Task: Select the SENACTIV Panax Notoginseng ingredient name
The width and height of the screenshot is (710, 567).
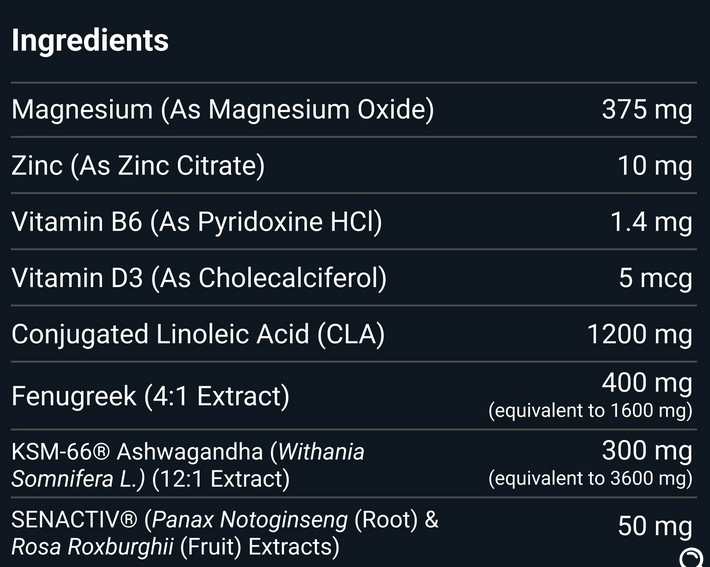Action: (x=225, y=533)
